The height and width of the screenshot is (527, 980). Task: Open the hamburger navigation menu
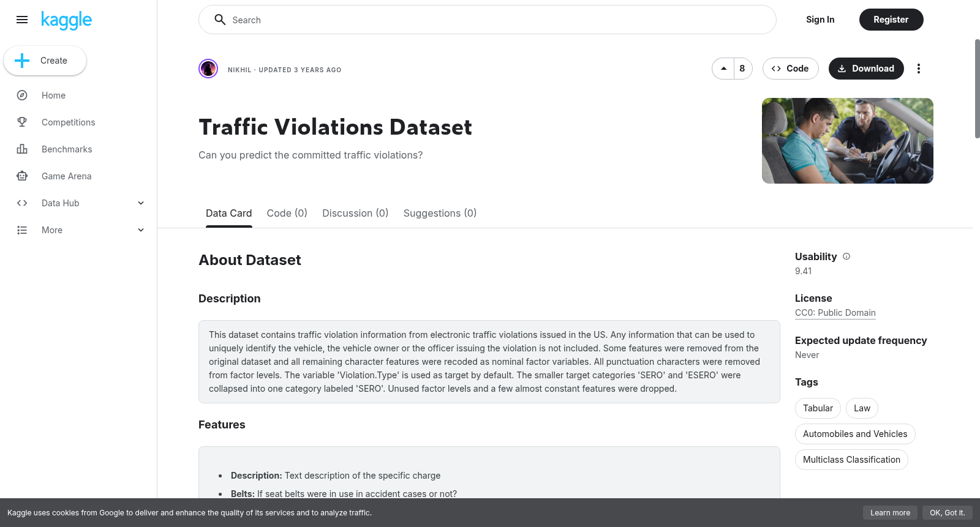pyautogui.click(x=22, y=20)
